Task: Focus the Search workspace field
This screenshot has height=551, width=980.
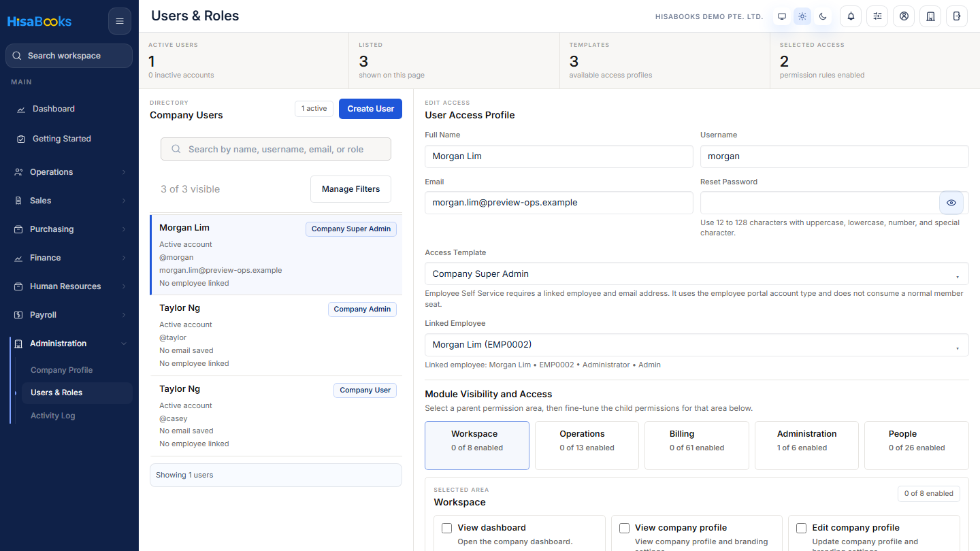Action: (x=69, y=56)
